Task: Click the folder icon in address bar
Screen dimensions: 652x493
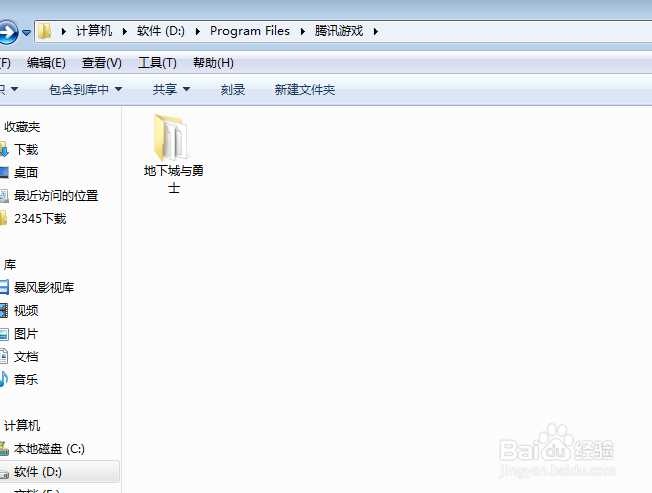Action: (x=44, y=31)
